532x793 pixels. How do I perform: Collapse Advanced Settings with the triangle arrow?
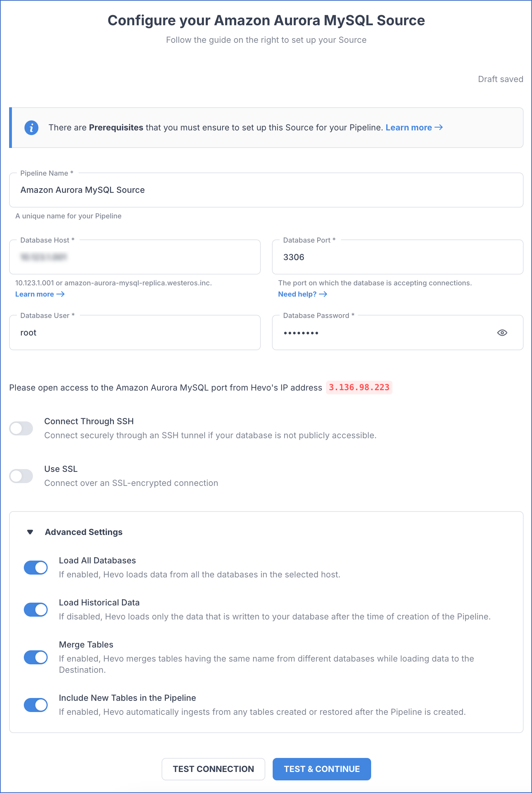(x=30, y=532)
